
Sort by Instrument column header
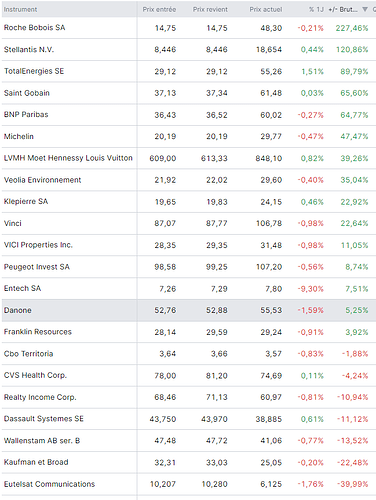(20, 9)
